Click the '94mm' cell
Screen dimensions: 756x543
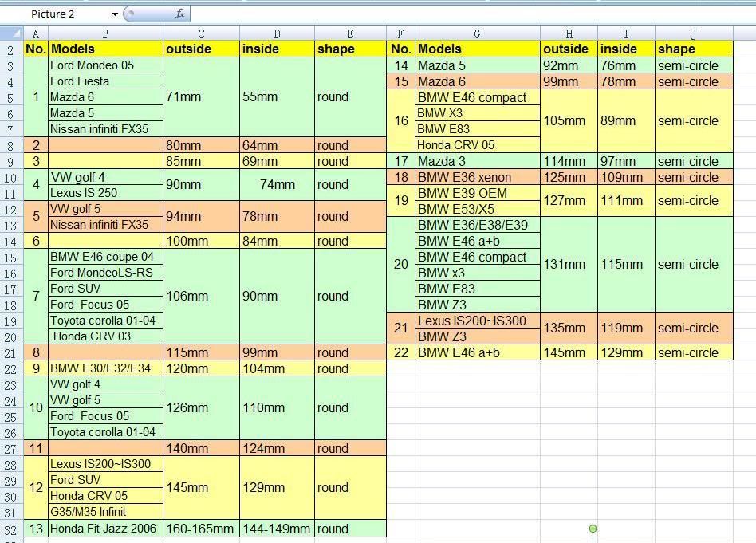[x=201, y=217]
